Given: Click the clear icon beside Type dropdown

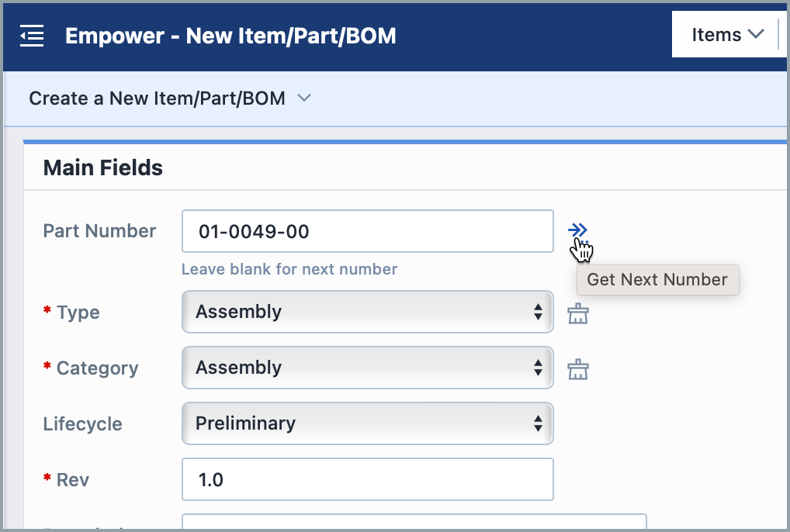Looking at the screenshot, I should (578, 312).
